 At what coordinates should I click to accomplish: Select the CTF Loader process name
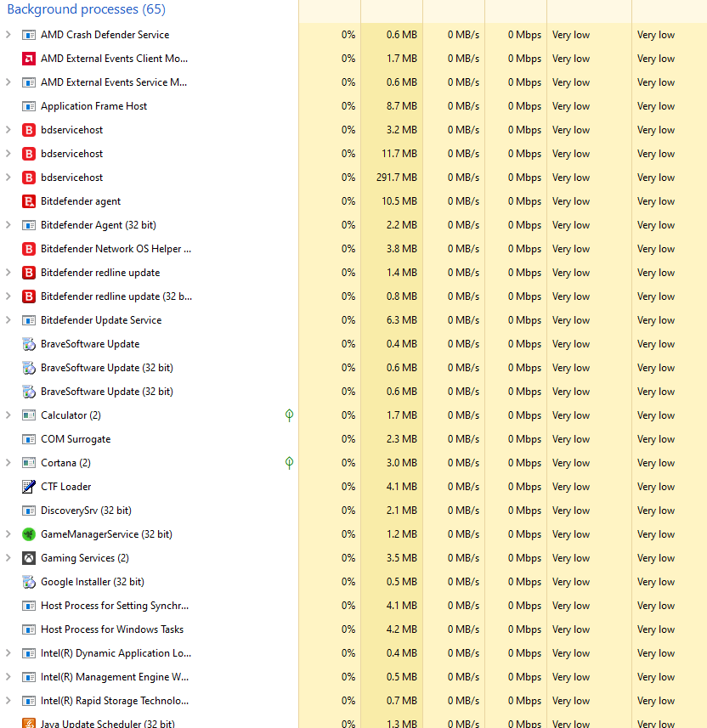66,487
